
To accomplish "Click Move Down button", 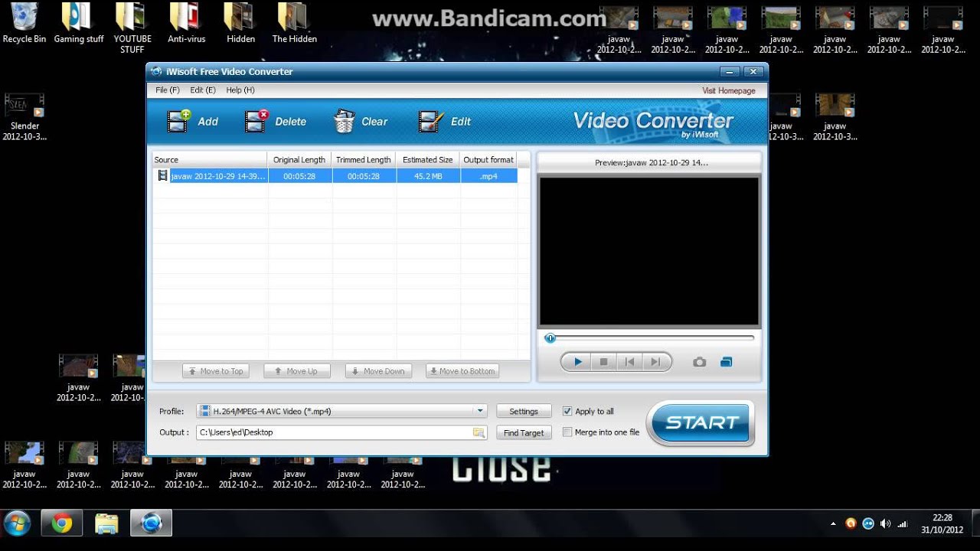I will click(x=378, y=371).
